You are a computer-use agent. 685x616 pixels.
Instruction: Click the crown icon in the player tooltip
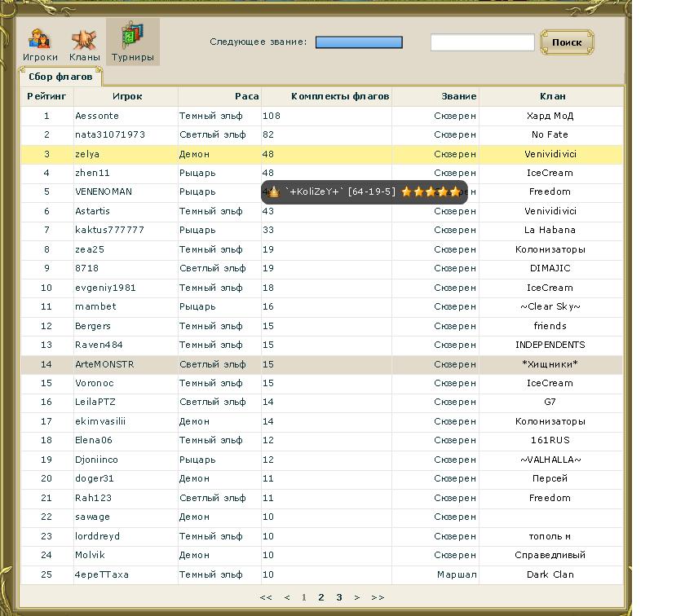tap(273, 191)
